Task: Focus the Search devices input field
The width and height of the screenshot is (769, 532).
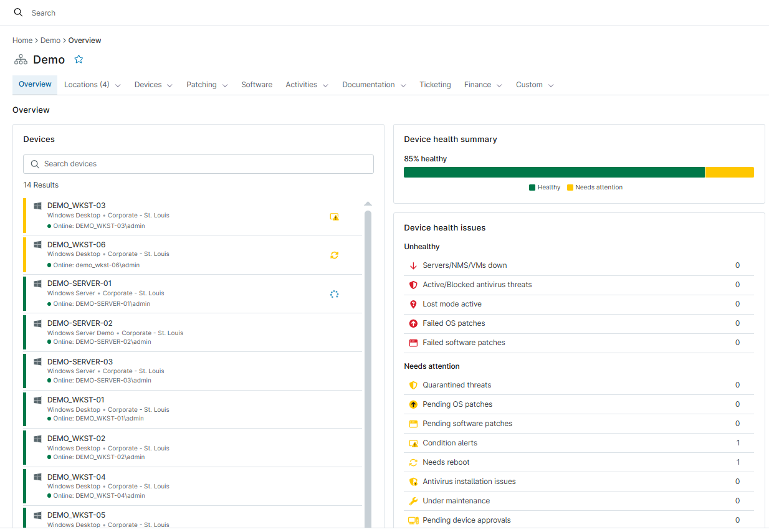Action: [x=198, y=164]
